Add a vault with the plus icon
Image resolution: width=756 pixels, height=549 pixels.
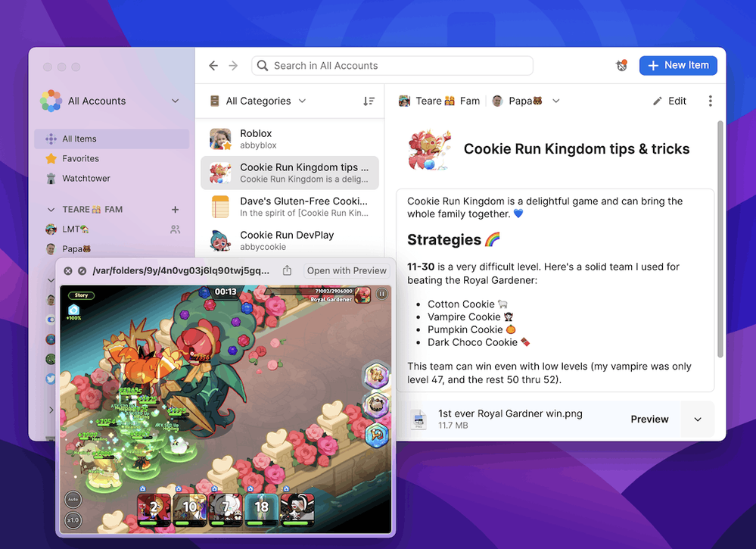[x=175, y=209]
